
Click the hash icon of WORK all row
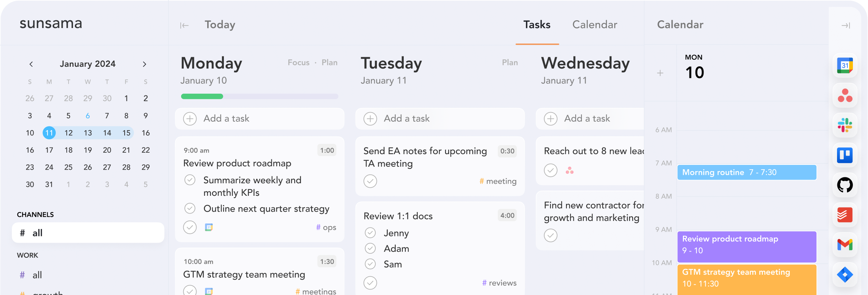point(22,275)
